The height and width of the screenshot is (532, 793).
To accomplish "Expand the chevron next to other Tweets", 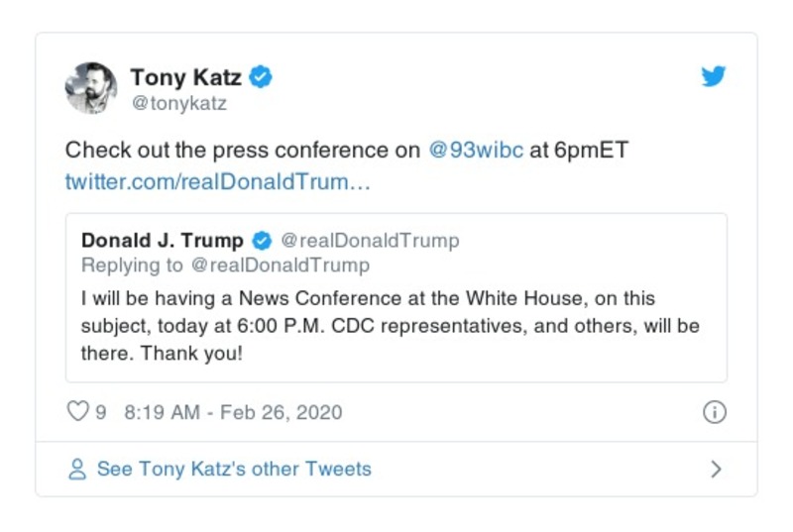I will [716, 470].
